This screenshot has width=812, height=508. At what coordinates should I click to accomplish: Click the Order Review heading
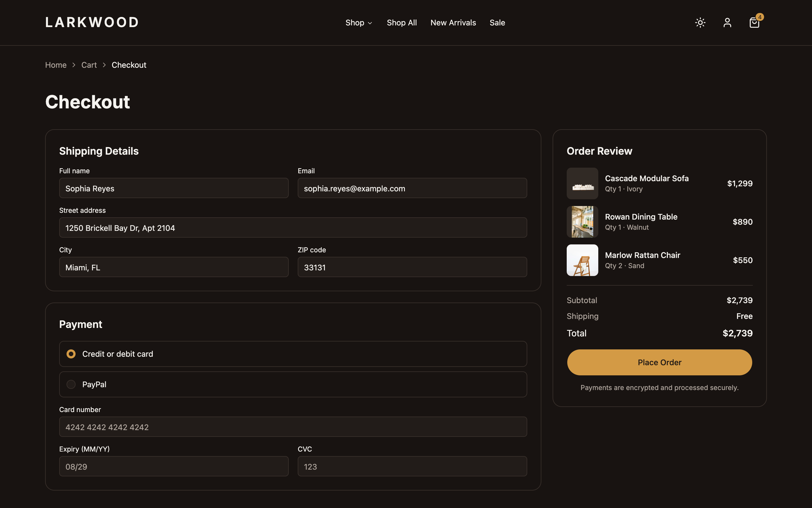pos(599,151)
